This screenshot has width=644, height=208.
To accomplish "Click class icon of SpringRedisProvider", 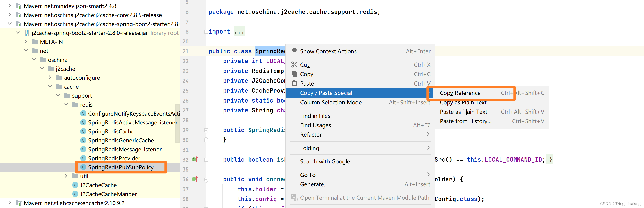I will pyautogui.click(x=83, y=158).
